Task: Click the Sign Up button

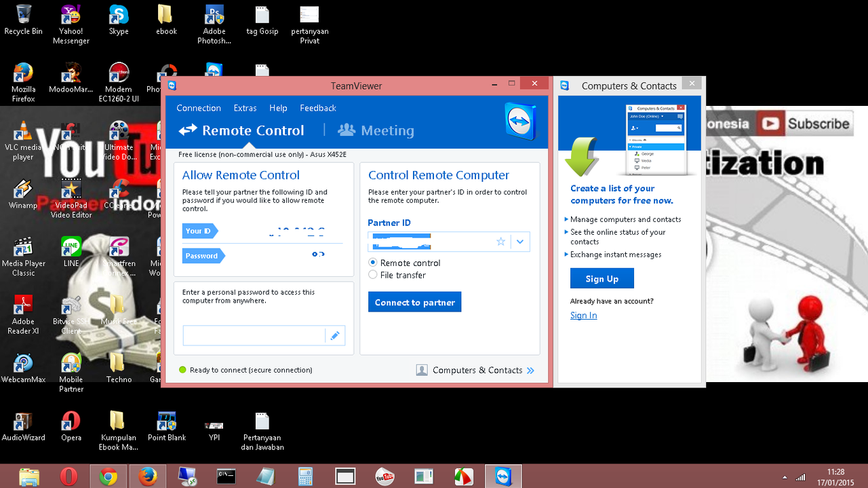Action: click(x=602, y=278)
